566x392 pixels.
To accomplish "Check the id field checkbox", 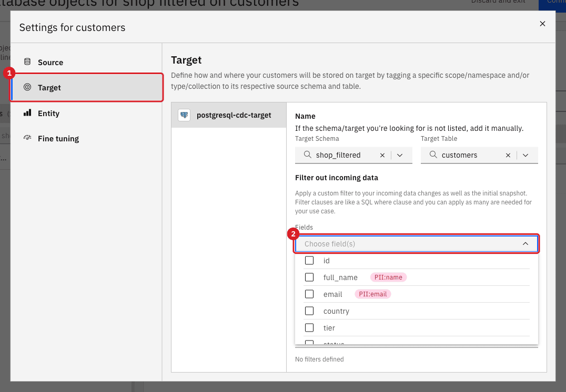I will coord(309,261).
